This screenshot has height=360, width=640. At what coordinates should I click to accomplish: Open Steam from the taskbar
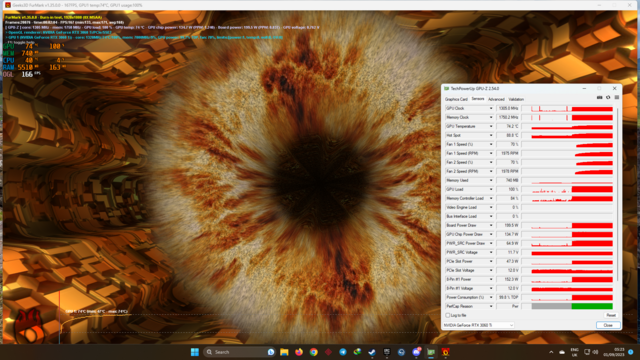click(372, 352)
